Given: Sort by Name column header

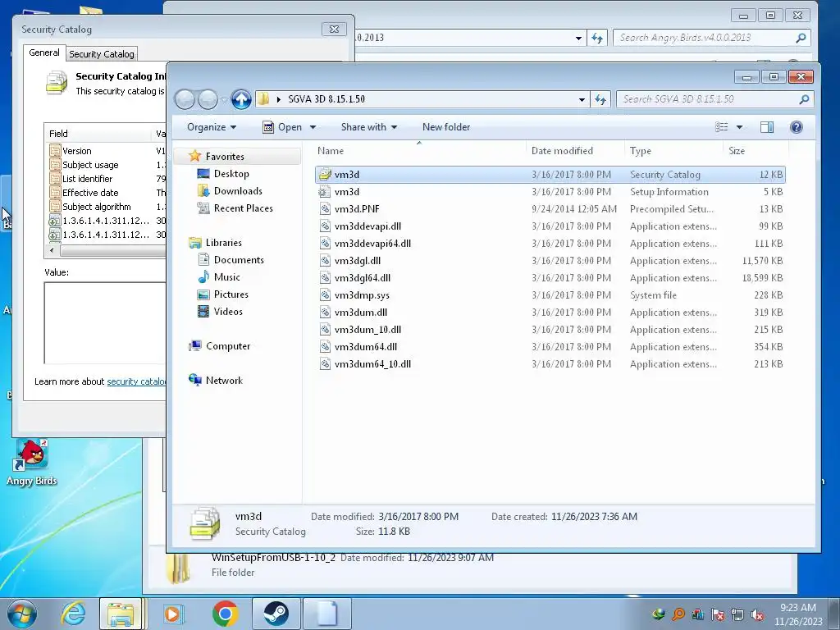Looking at the screenshot, I should click(420, 151).
